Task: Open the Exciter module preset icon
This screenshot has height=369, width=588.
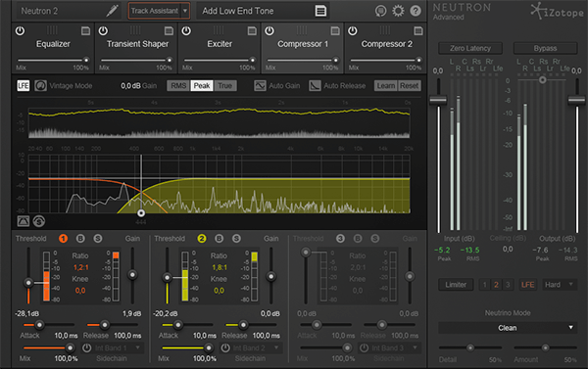Action: 252,30
